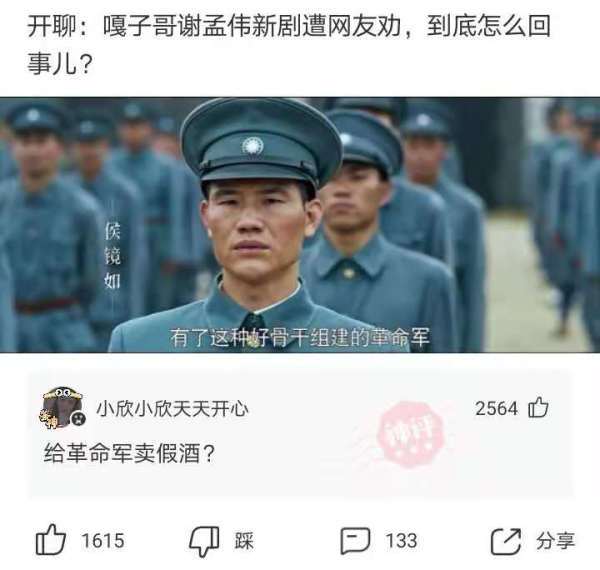This screenshot has height=570, width=600.
Task: Open the soldier image thumbnail
Action: click(300, 225)
